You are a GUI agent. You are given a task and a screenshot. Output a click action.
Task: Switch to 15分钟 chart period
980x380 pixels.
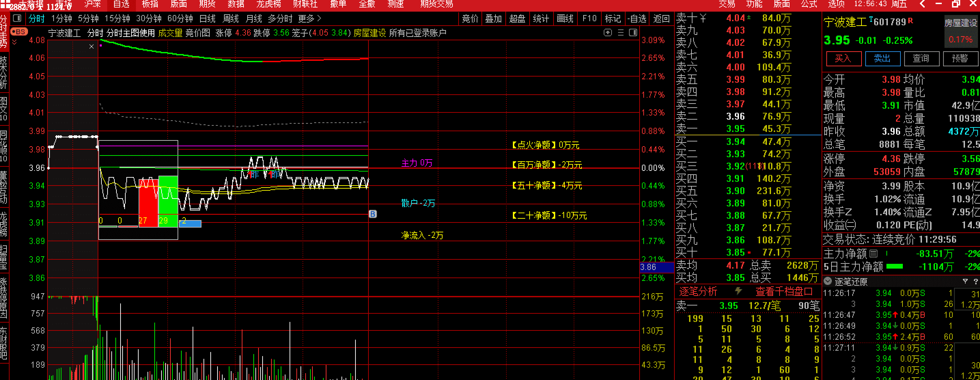[117, 18]
